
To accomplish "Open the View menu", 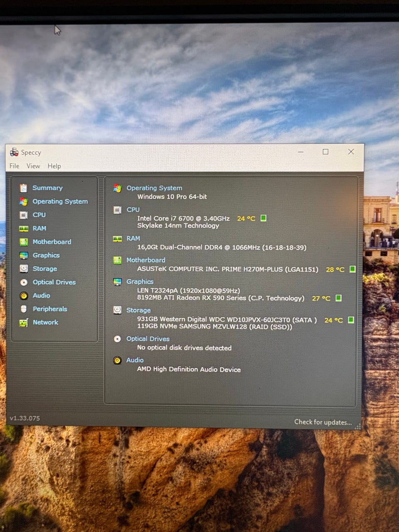I will (33, 166).
